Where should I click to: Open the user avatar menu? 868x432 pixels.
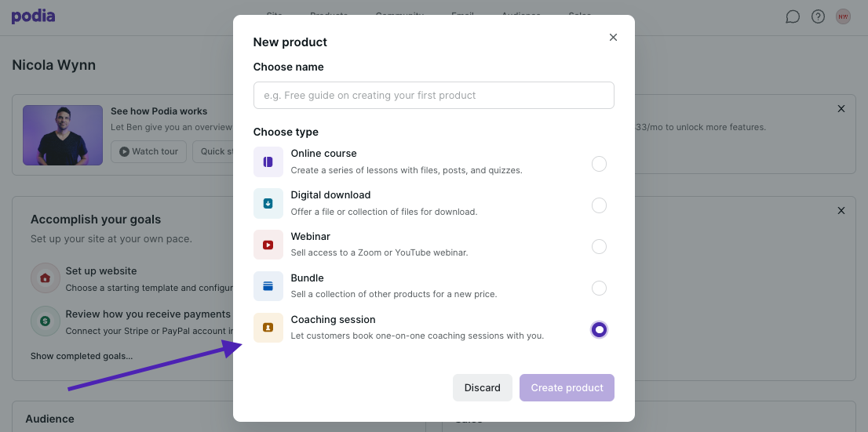[x=843, y=16]
